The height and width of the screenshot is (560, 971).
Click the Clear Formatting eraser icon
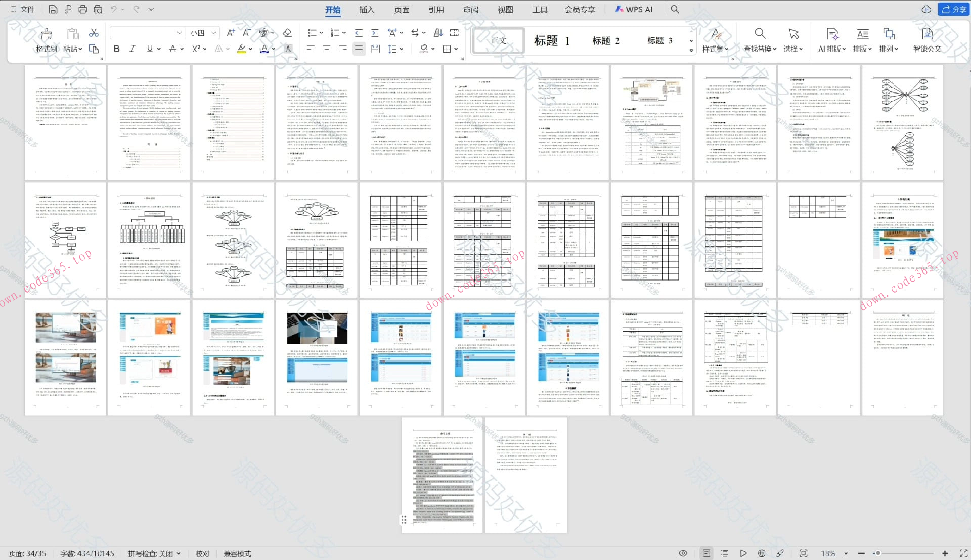click(x=287, y=33)
